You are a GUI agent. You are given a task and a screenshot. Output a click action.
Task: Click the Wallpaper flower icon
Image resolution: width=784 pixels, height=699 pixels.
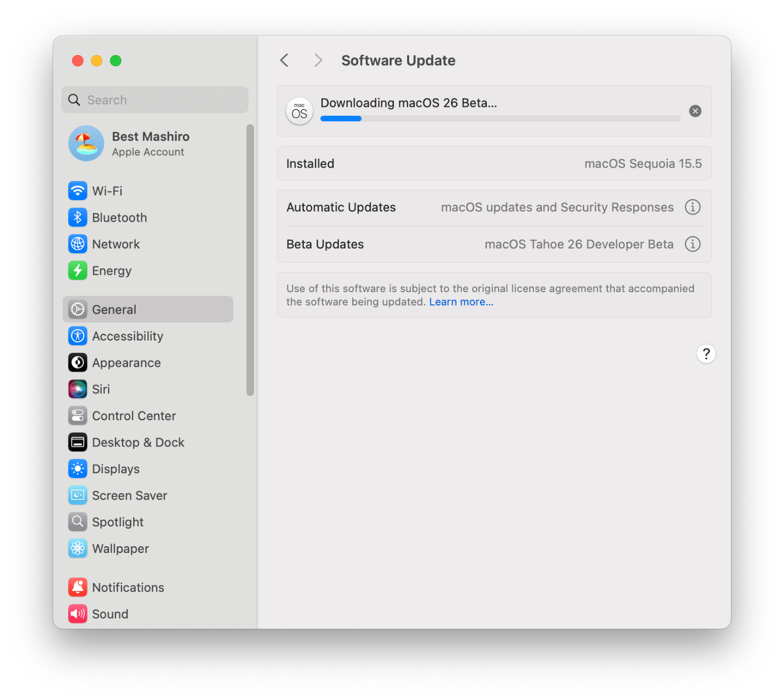[78, 549]
